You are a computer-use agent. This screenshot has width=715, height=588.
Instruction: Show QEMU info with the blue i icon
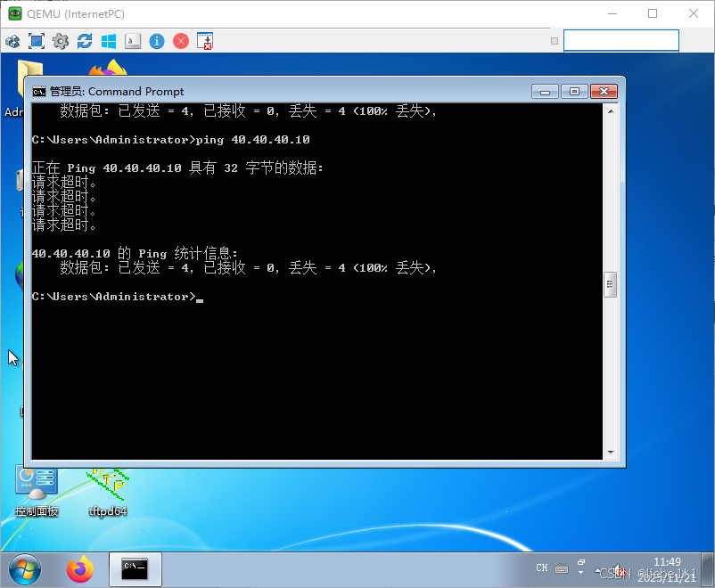(x=157, y=41)
